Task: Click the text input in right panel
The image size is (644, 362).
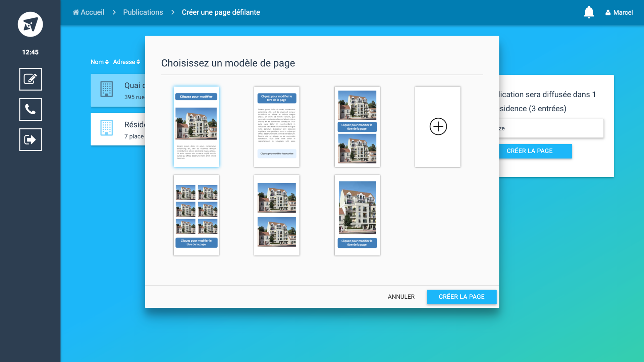Action: (551, 128)
